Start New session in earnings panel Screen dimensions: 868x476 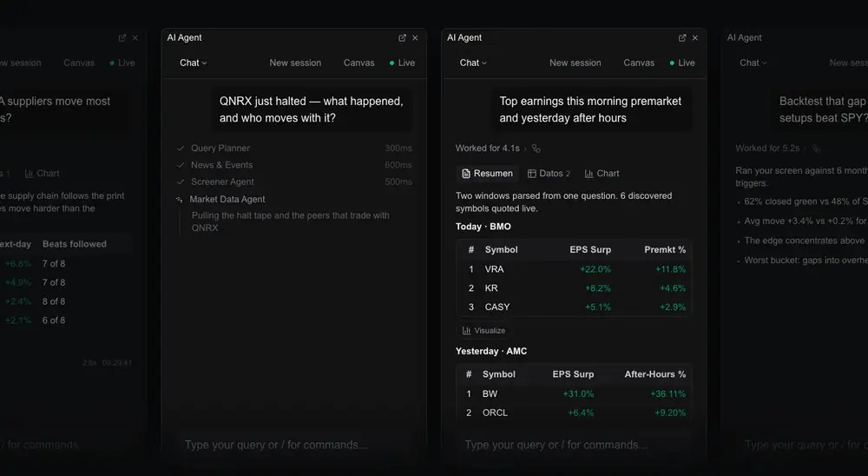tap(575, 63)
